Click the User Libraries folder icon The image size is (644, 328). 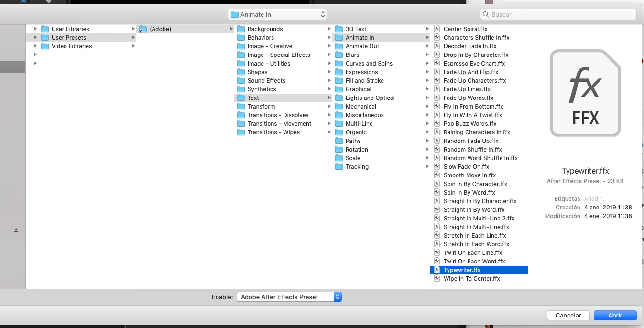45,29
